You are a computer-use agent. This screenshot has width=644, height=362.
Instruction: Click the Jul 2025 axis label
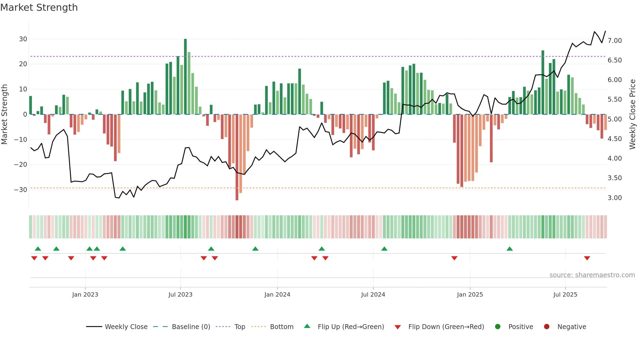point(565,294)
